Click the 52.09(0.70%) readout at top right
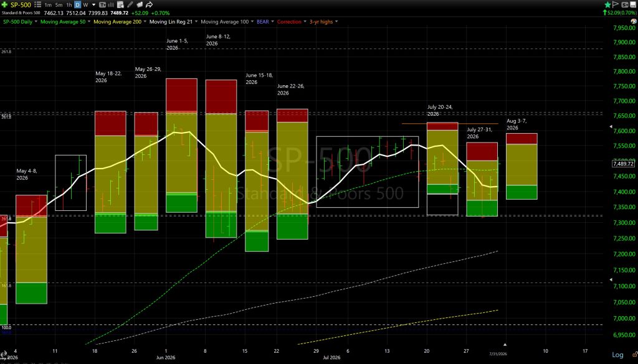638x364 pixels. click(620, 13)
